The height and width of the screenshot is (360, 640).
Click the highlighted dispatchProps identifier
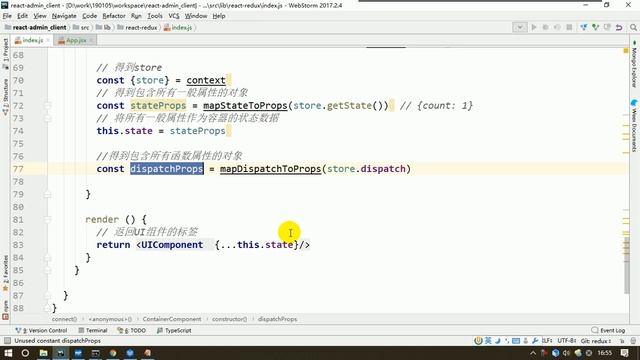(x=167, y=169)
